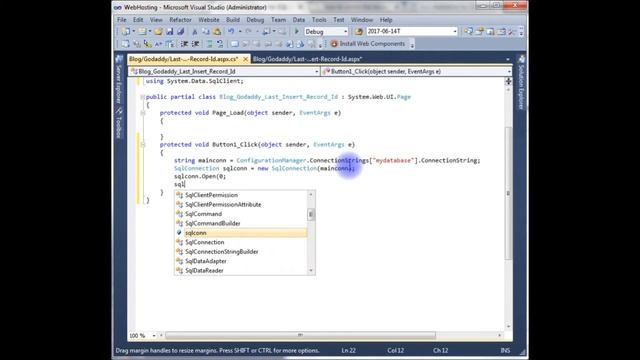
Task: Open the Website menu
Action: pyautogui.click(x=209, y=20)
